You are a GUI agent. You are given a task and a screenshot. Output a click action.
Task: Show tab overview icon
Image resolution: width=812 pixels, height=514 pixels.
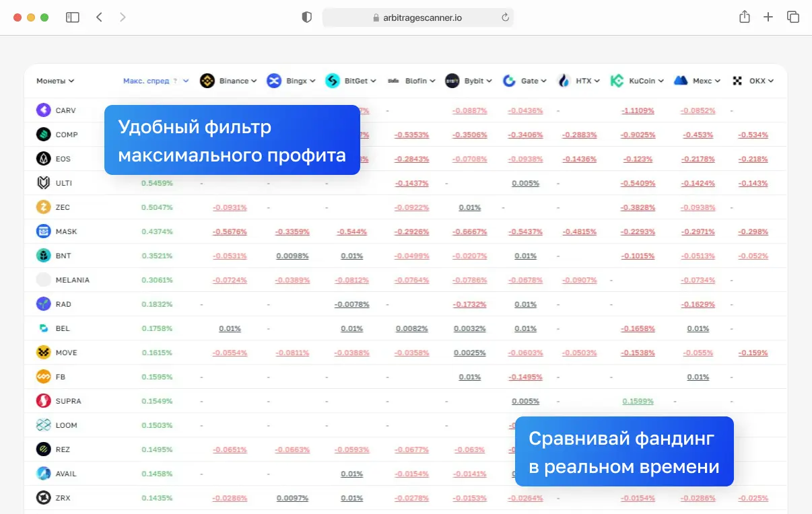point(793,17)
